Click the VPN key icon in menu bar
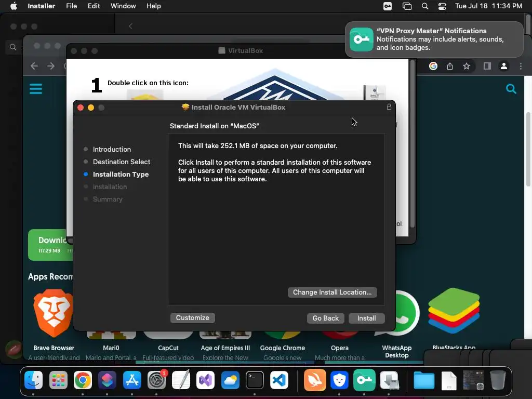This screenshot has width=532, height=399. [x=388, y=6]
